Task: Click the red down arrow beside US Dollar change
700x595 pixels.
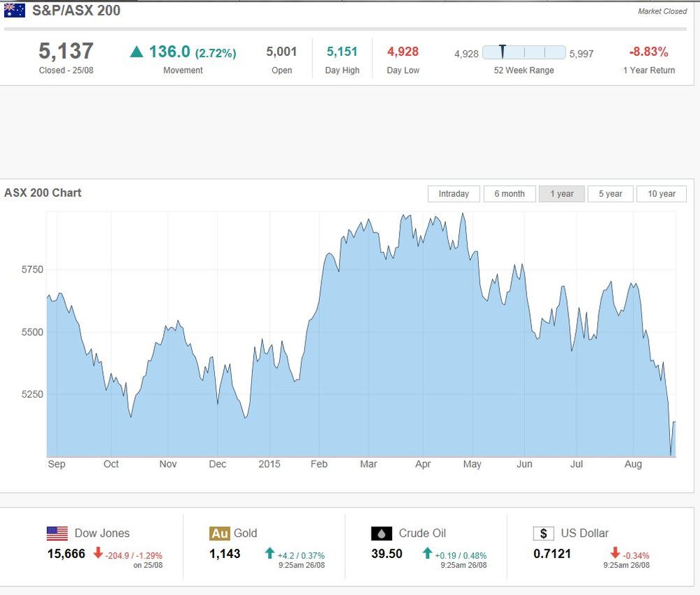Action: (x=615, y=552)
